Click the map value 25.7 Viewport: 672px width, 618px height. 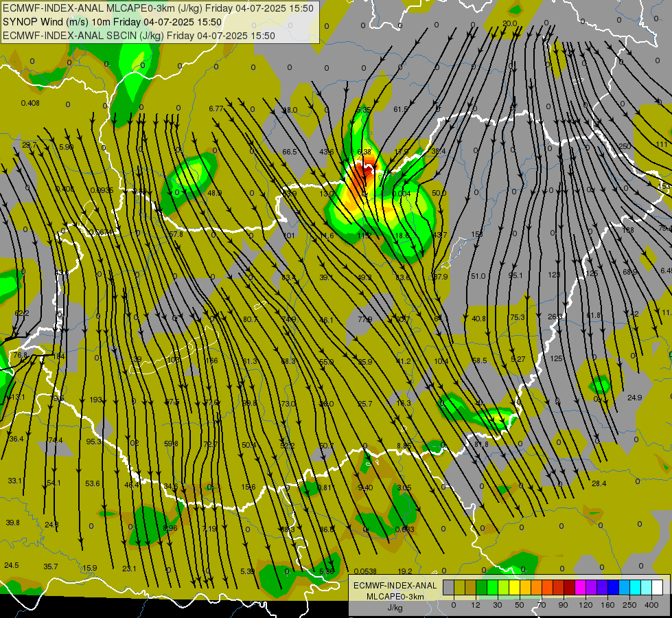tap(364, 404)
